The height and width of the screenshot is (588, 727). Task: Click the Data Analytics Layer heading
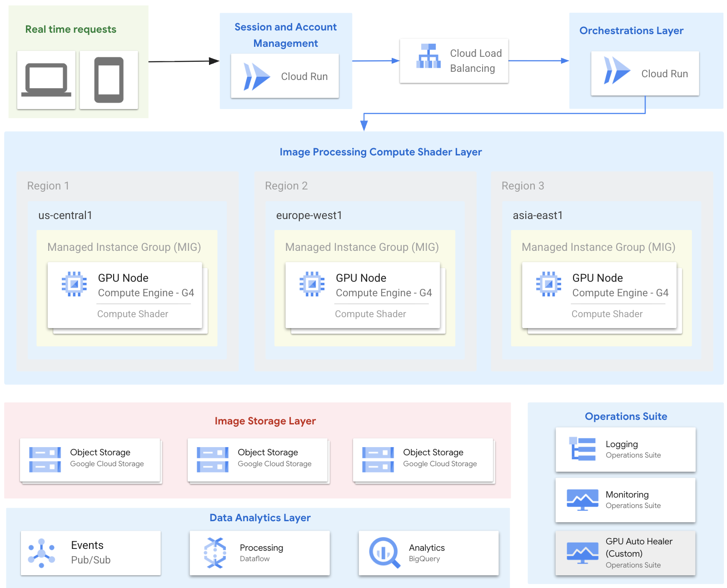pos(260,518)
